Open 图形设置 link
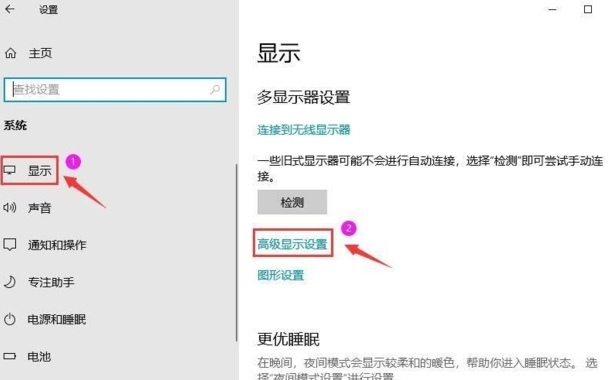 281,275
